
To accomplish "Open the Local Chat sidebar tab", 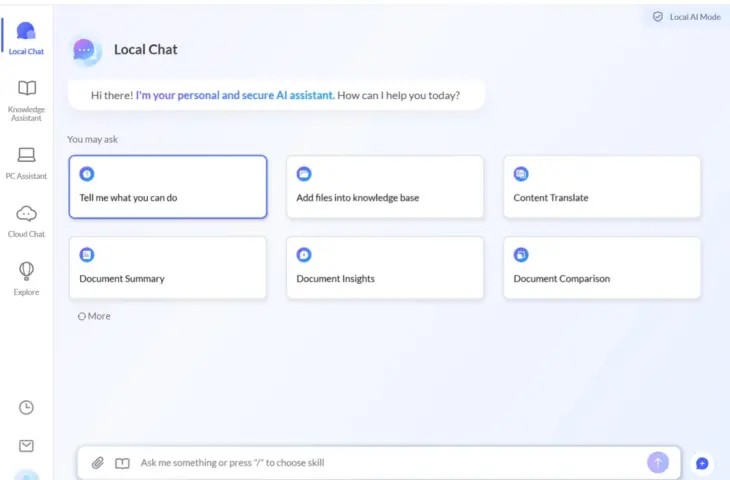I will point(26,37).
